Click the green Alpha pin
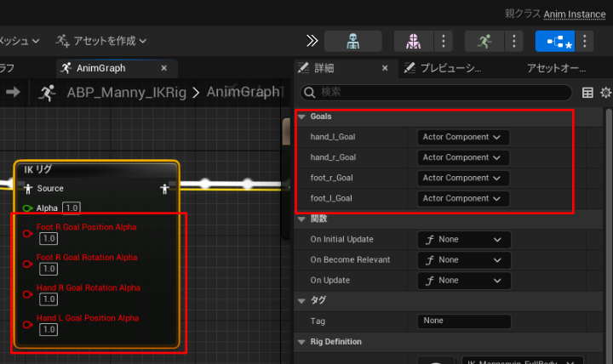 click(27, 208)
